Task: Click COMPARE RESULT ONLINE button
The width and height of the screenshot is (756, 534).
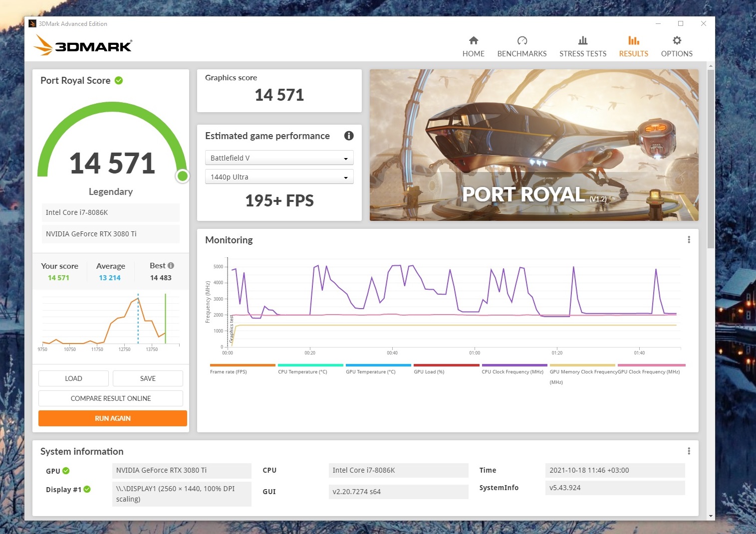Action: 111,398
